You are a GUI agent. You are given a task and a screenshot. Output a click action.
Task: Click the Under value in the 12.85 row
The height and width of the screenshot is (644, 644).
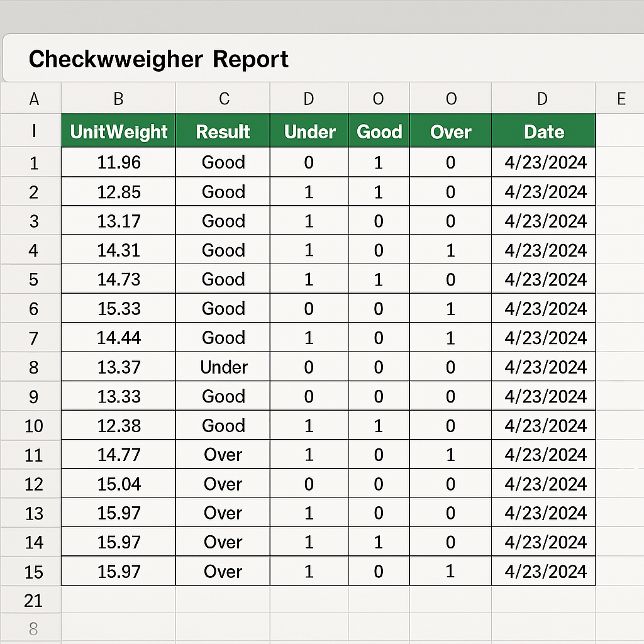(x=309, y=192)
